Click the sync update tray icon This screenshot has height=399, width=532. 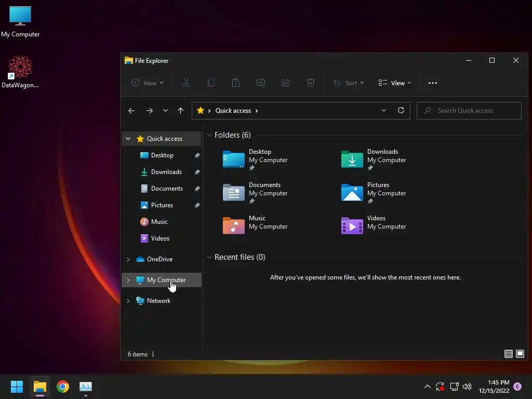(440, 387)
